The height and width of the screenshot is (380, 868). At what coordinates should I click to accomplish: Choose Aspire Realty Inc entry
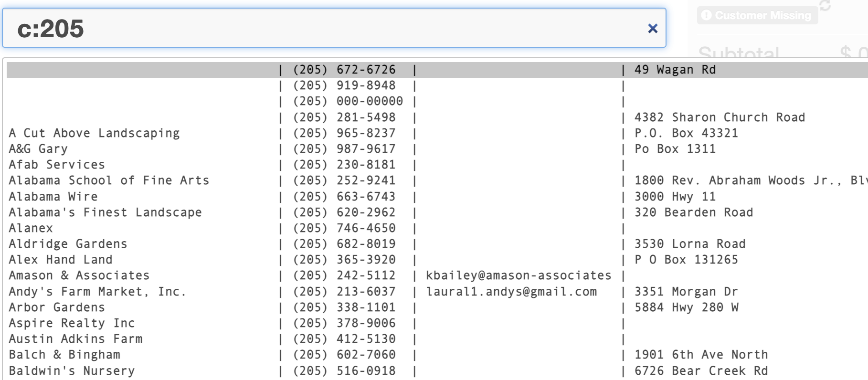72,323
